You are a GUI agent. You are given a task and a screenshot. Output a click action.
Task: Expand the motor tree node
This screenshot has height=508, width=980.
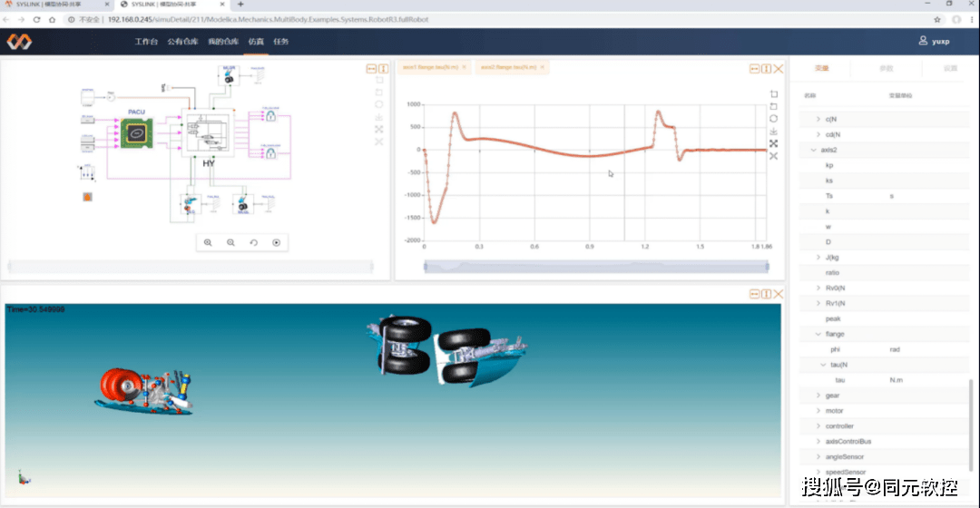click(x=818, y=411)
